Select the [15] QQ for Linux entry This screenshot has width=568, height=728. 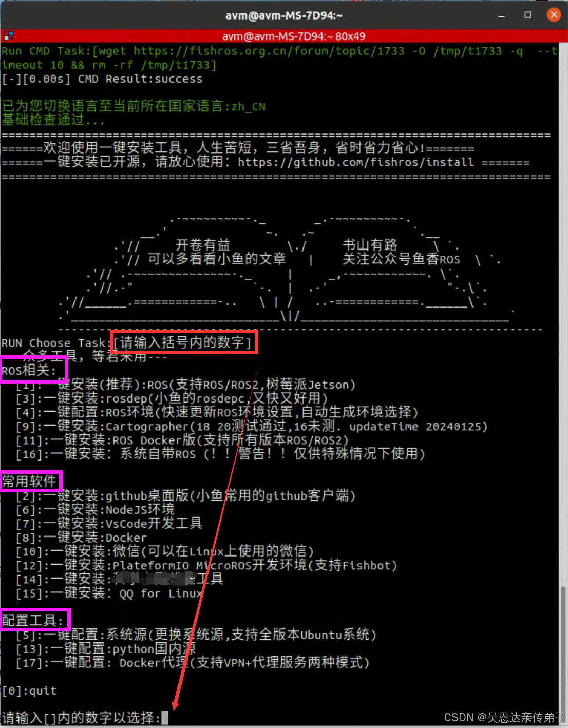coord(109,593)
